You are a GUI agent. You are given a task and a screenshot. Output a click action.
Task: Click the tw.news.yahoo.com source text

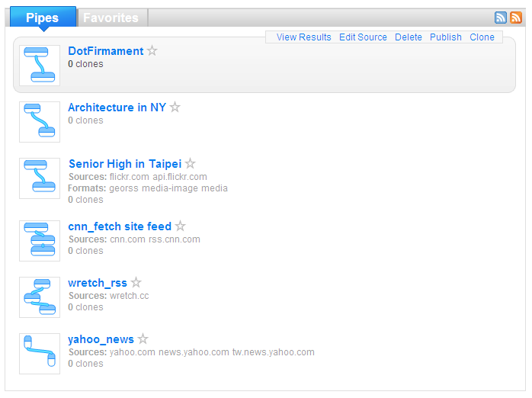(274, 352)
